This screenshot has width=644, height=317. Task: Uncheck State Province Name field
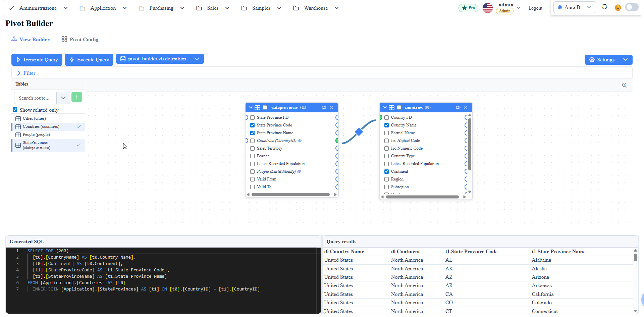tap(253, 133)
